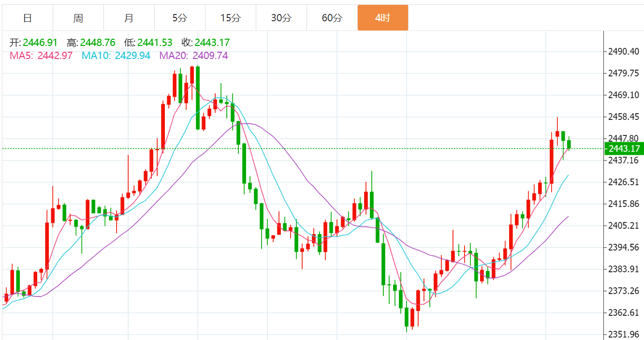Screen dimensions: 644x340
Task: Click the MA5 indicator value label
Action: point(41,56)
